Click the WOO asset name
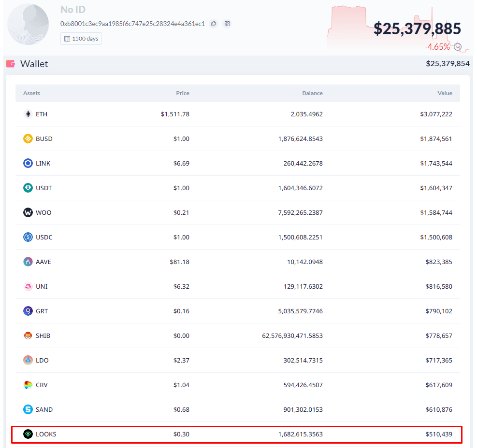477x448 pixels. tap(43, 213)
